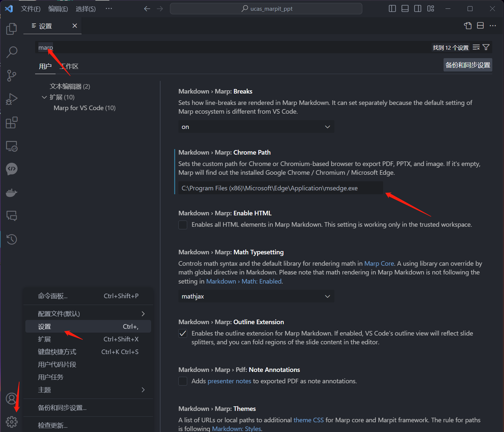Collapse the 扩展 (10) tree node
504x432 pixels.
tap(44, 97)
